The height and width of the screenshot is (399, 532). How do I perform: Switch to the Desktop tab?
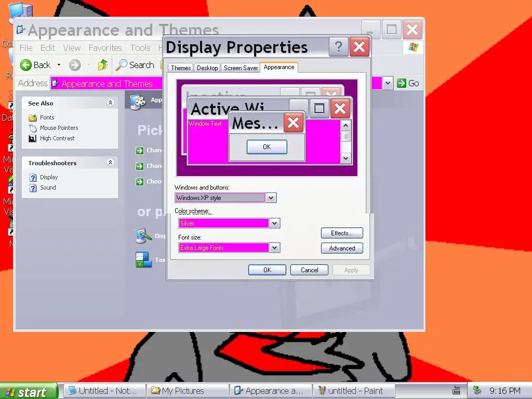[207, 68]
